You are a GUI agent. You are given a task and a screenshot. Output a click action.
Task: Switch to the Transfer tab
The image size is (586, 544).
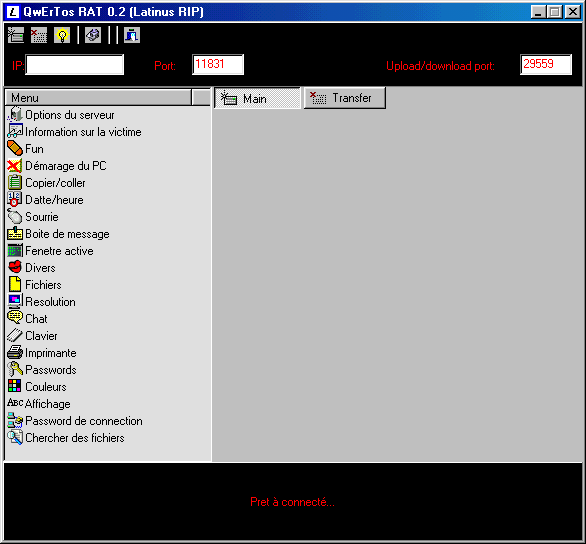click(x=345, y=98)
